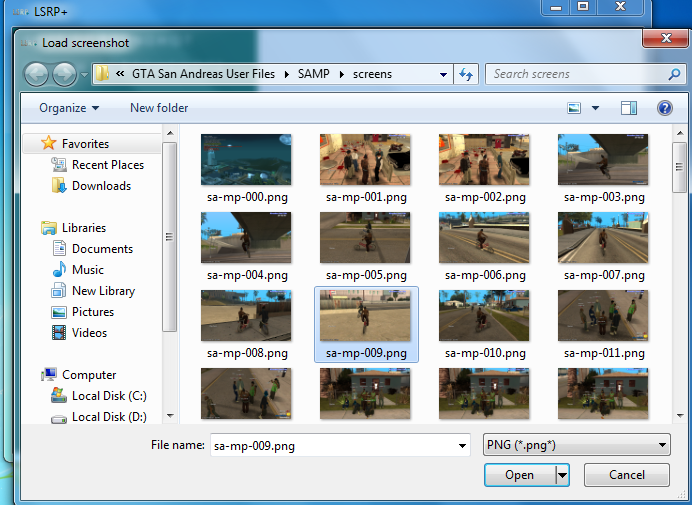
Task: Select sa-mp-000.png thumbnail
Action: pyautogui.click(x=246, y=160)
